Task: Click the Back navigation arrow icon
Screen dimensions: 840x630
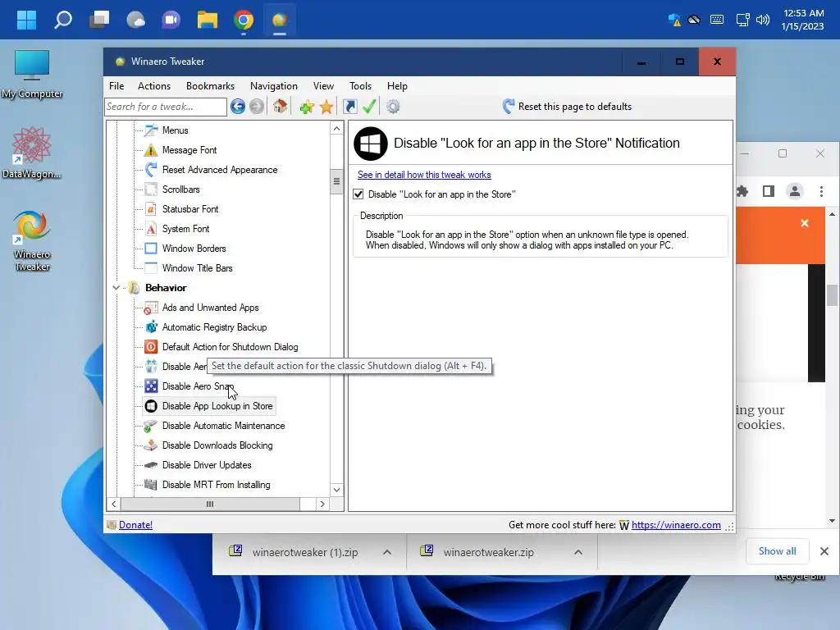Action: [238, 107]
